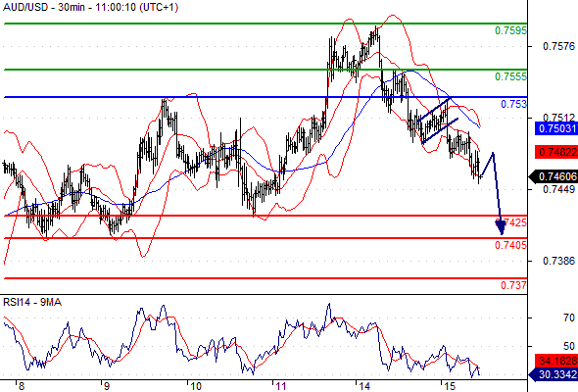
Task: Click the RSI 70 level axis label
Action: [569, 318]
